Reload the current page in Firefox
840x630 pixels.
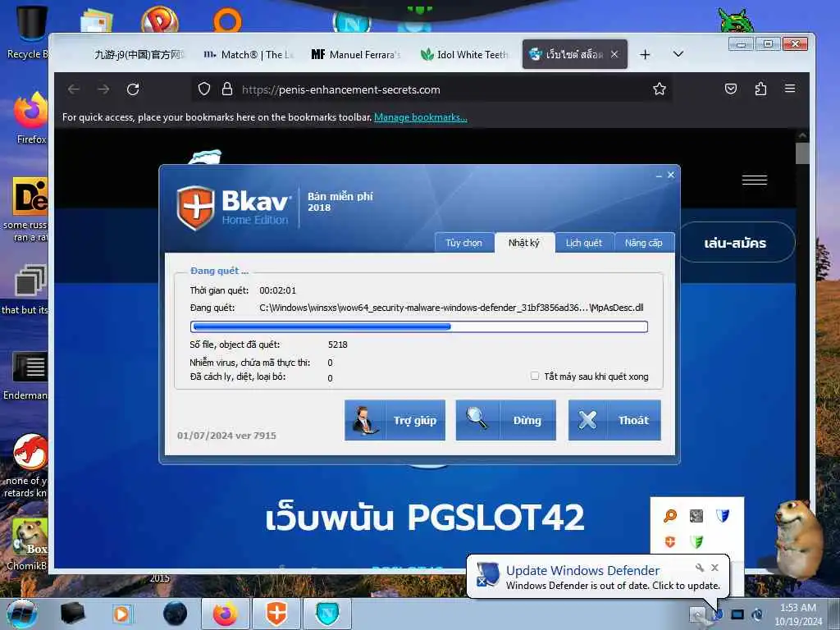133,89
